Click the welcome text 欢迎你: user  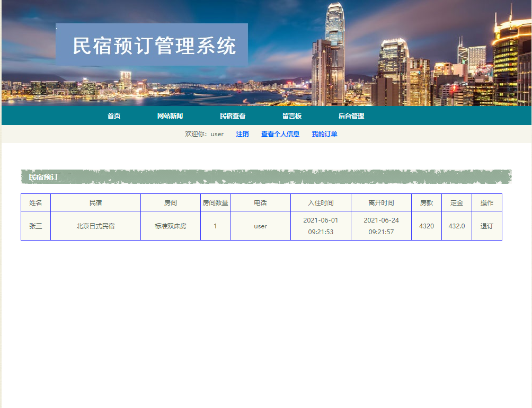tap(203, 134)
